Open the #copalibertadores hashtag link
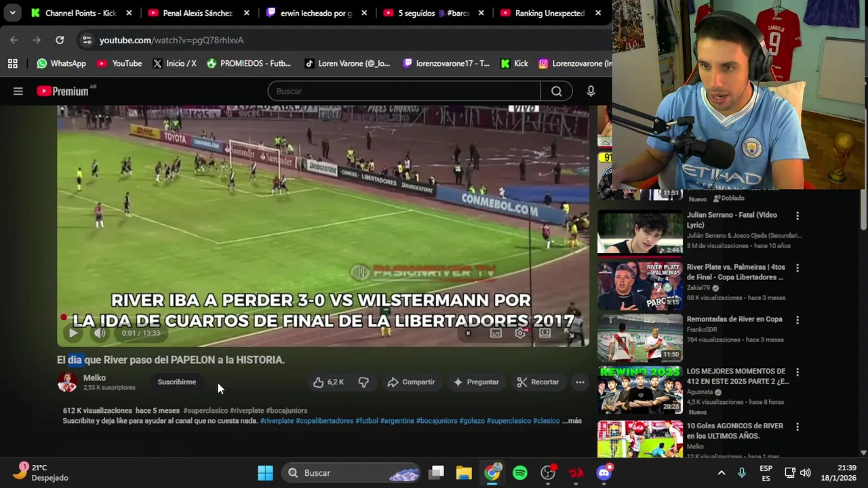The height and width of the screenshot is (488, 868). [324, 421]
